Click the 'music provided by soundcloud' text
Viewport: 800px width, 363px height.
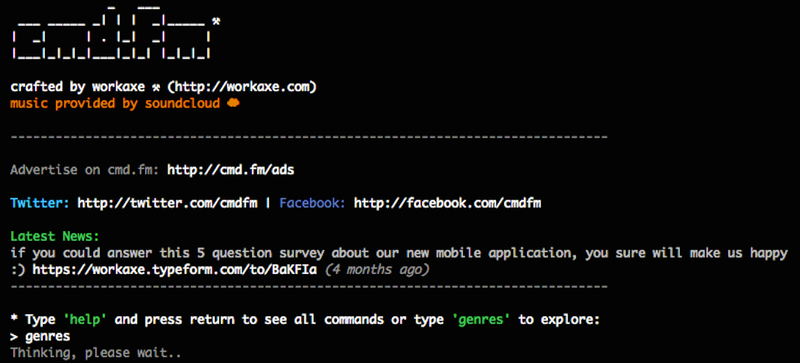(x=115, y=104)
